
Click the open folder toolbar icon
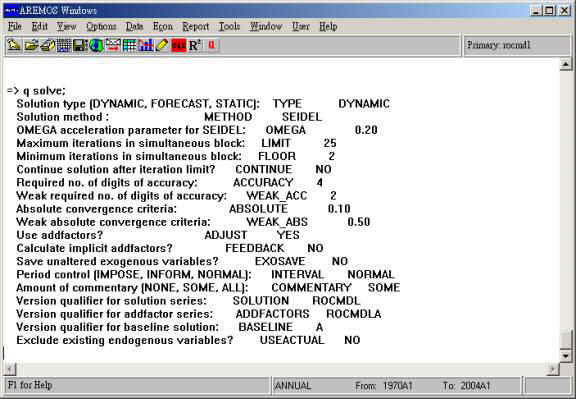pyautogui.click(x=32, y=45)
